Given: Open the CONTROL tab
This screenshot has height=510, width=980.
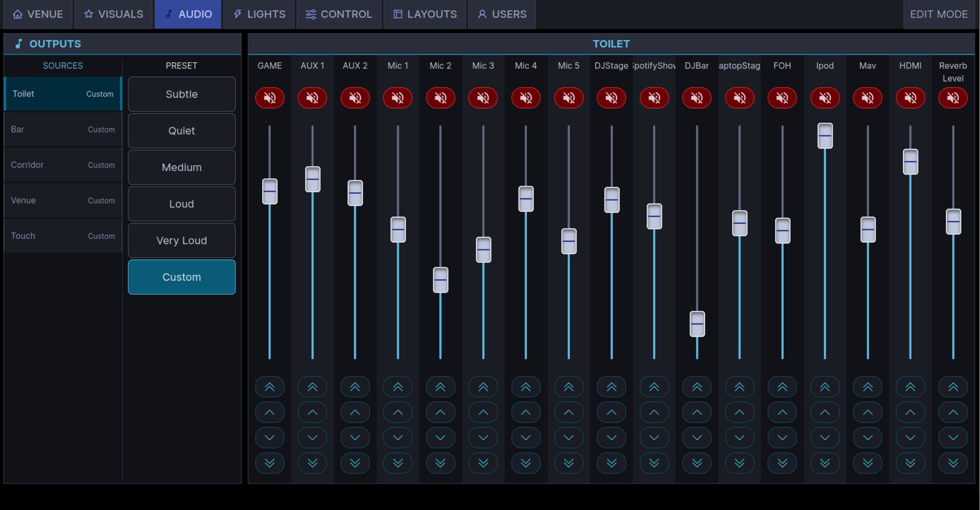Looking at the screenshot, I should (x=339, y=14).
